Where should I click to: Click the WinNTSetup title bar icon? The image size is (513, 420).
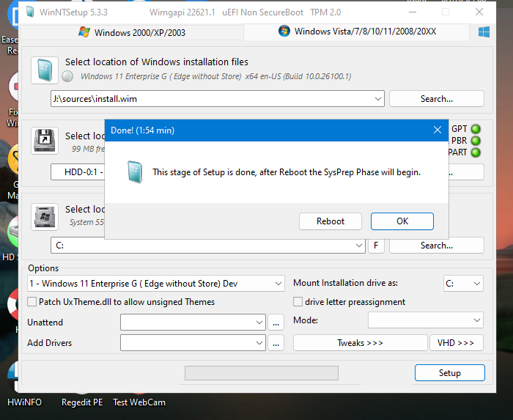30,12
